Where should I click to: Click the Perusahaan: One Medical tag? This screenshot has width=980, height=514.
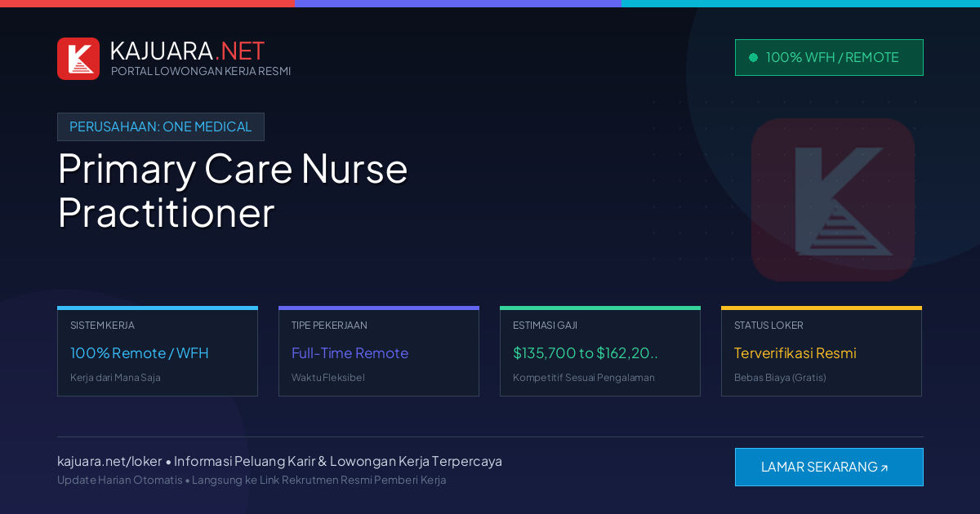pyautogui.click(x=161, y=126)
